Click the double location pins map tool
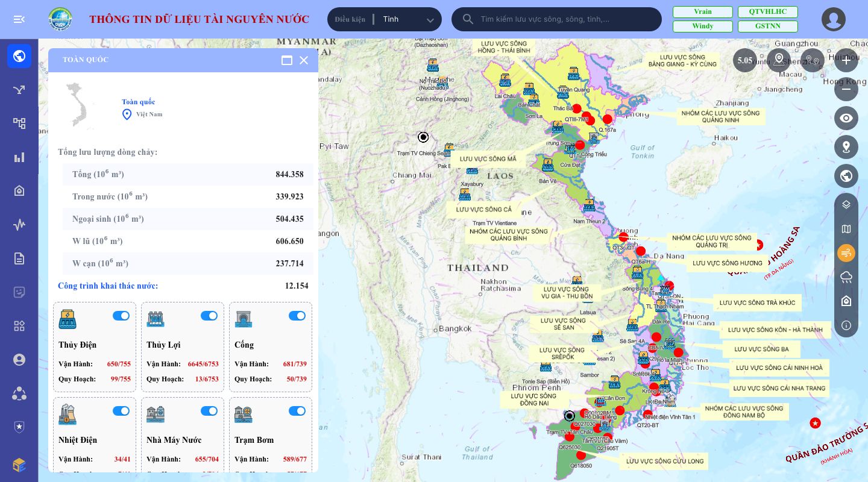Screen dimensions: 868x482 813,60
